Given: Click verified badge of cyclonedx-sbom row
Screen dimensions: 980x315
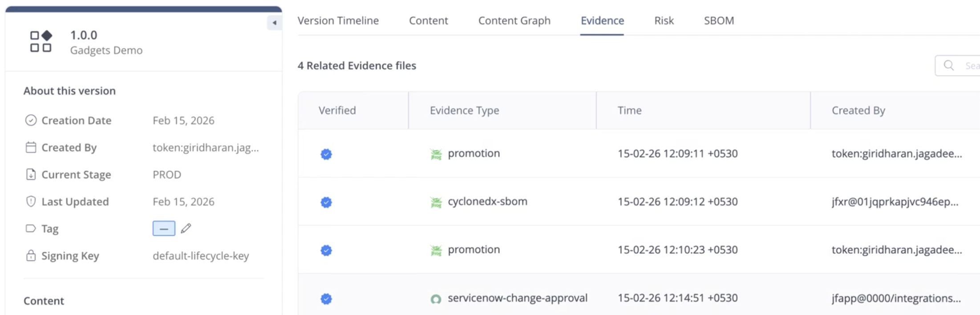Looking at the screenshot, I should 326,202.
